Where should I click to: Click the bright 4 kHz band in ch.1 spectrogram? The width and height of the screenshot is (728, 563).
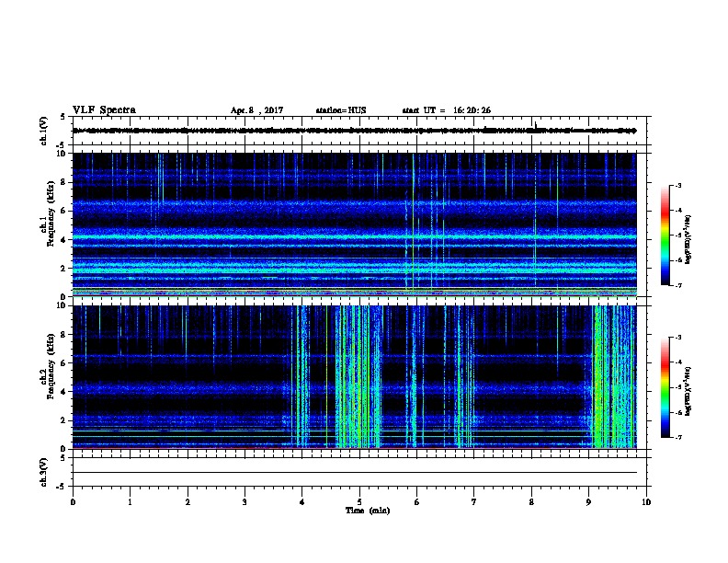355,237
